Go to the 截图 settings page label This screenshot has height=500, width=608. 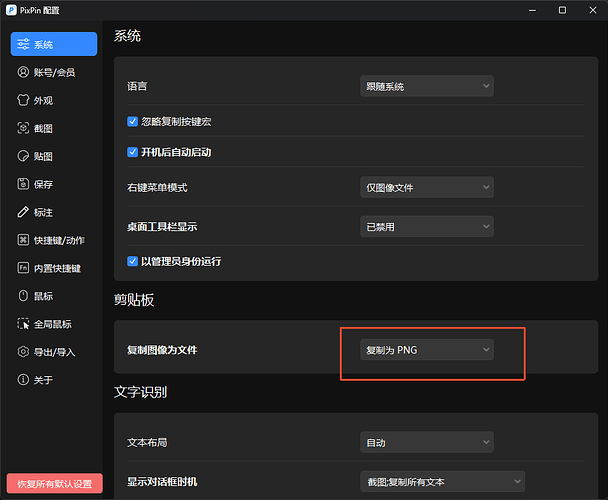click(43, 128)
